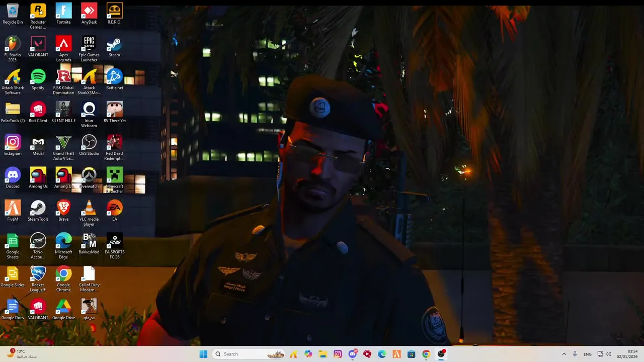
Task: Select the SILENT HILL f shortcut
Action: click(63, 113)
